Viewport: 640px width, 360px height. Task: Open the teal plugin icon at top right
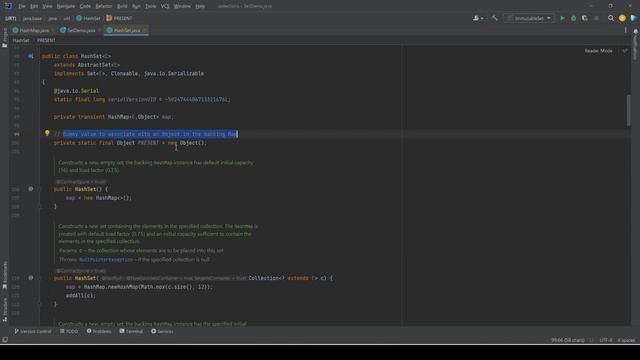[x=633, y=18]
